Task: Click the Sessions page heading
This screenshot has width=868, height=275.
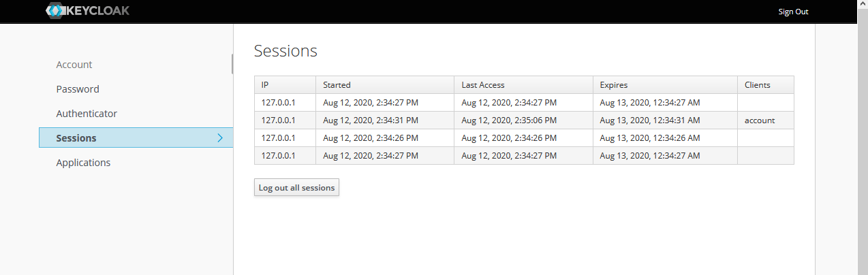Action: (x=285, y=51)
